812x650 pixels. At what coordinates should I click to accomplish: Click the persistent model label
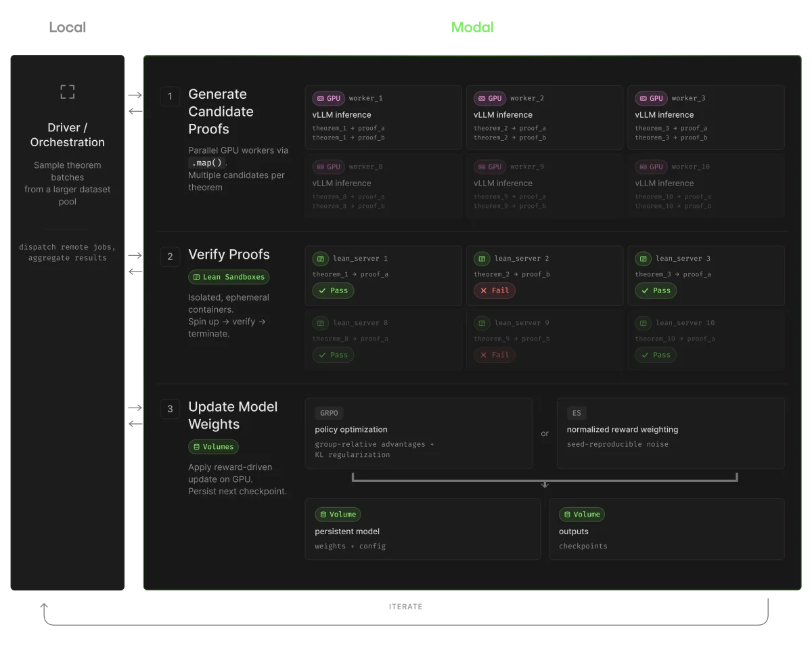[x=347, y=532]
